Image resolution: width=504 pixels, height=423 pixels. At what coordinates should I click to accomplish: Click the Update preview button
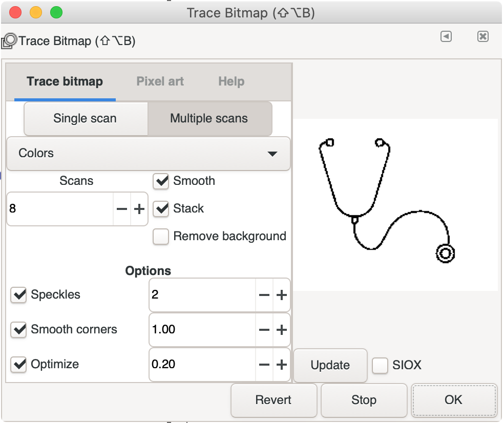coord(330,365)
